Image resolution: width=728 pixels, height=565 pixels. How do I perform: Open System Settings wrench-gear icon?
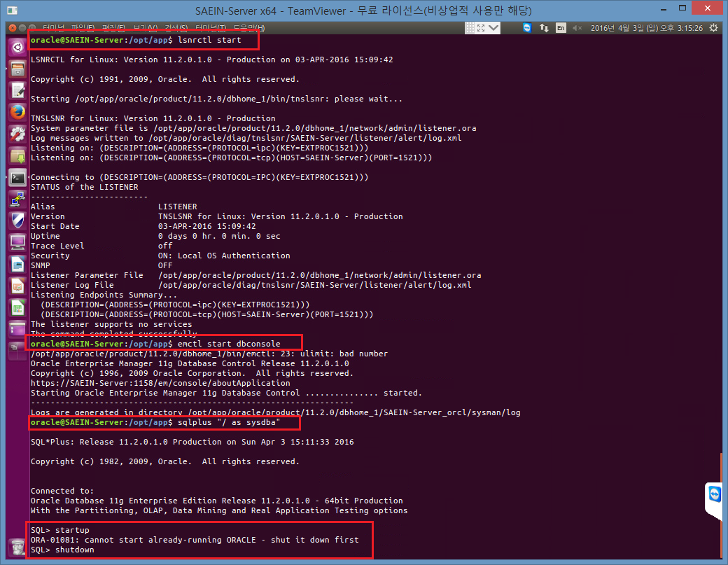coord(17,134)
